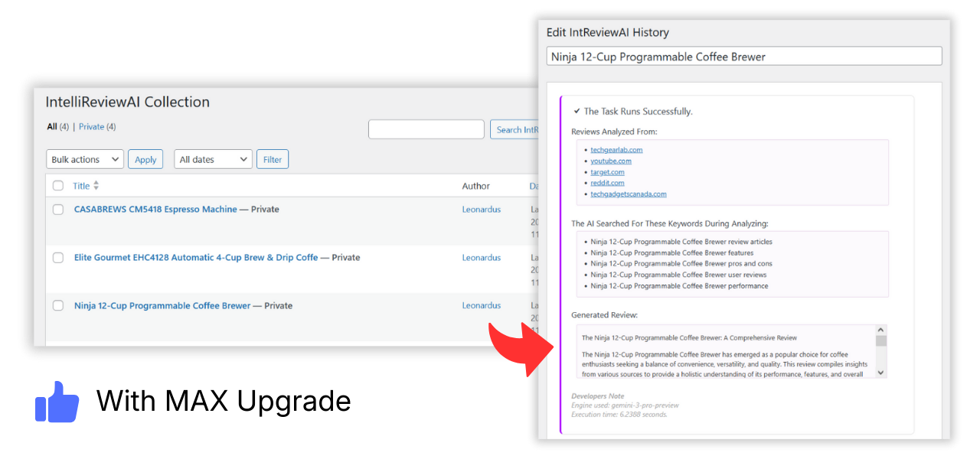Open the techgearlab.com source link
Screen dimensions: 980x459
[616, 150]
